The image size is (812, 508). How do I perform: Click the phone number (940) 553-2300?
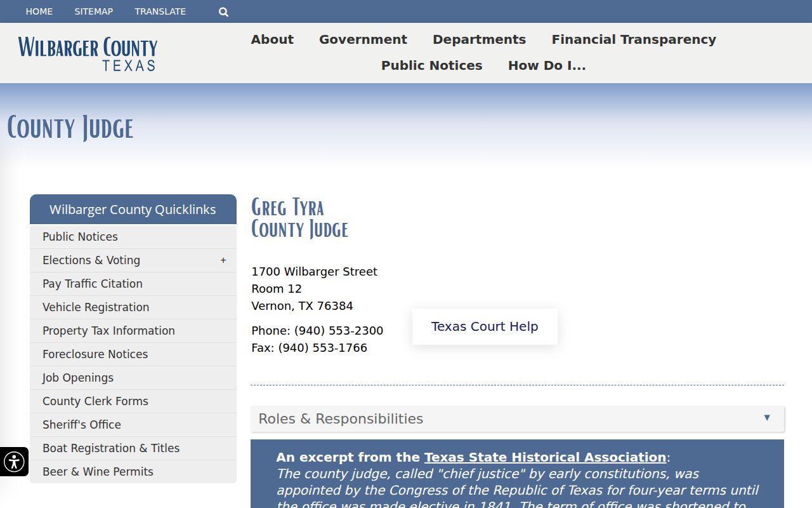pos(339,331)
